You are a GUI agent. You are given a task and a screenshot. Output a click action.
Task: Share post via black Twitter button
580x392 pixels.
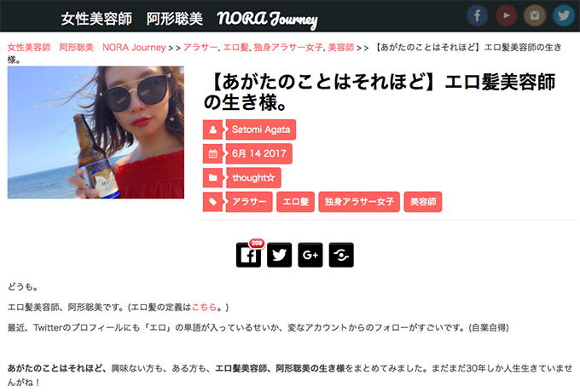tap(279, 255)
